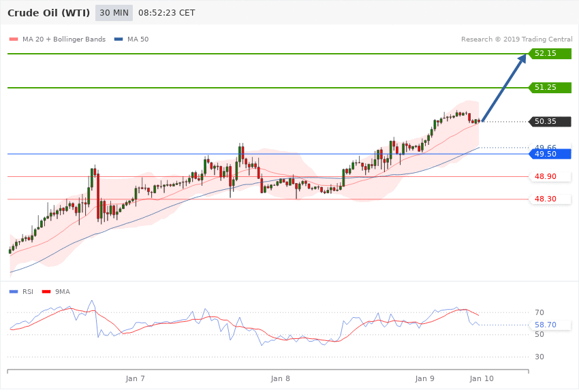Click the RSI 30 level label
The image size is (579, 392).
tap(539, 357)
